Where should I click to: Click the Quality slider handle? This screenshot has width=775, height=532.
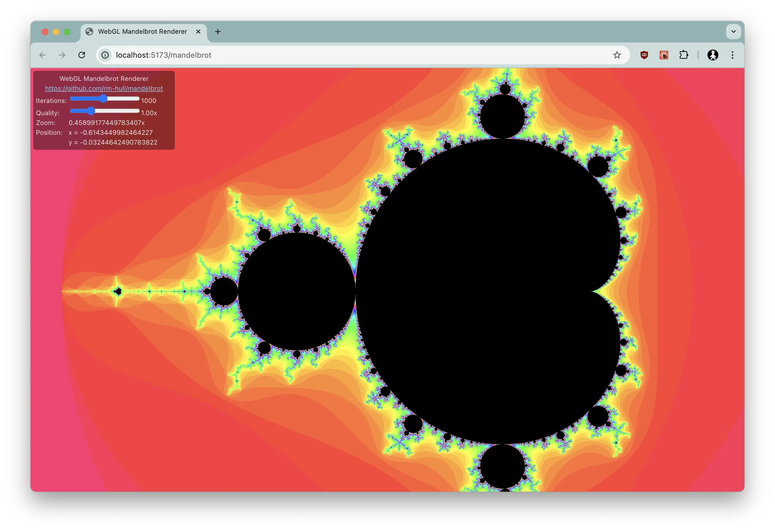point(91,111)
